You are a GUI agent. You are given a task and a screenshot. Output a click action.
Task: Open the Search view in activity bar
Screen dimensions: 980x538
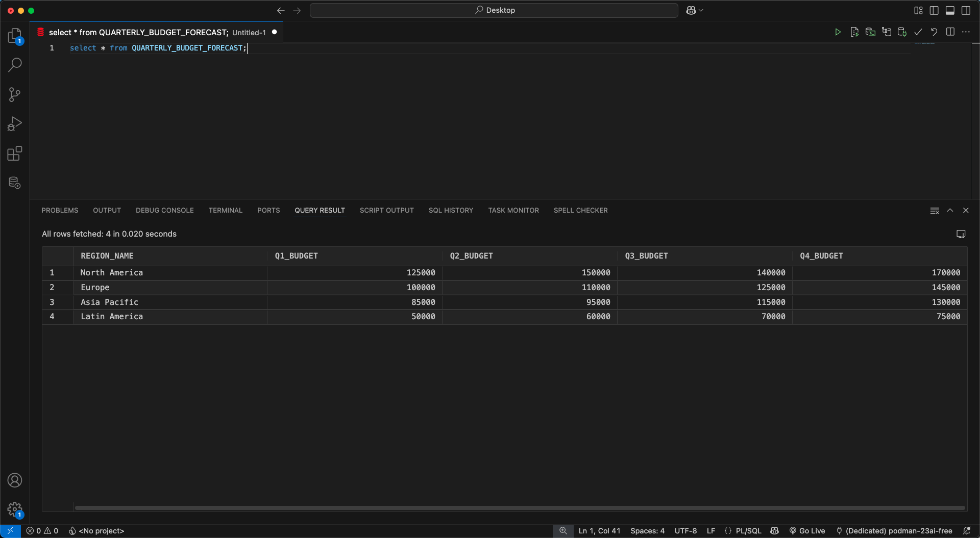pyautogui.click(x=15, y=65)
